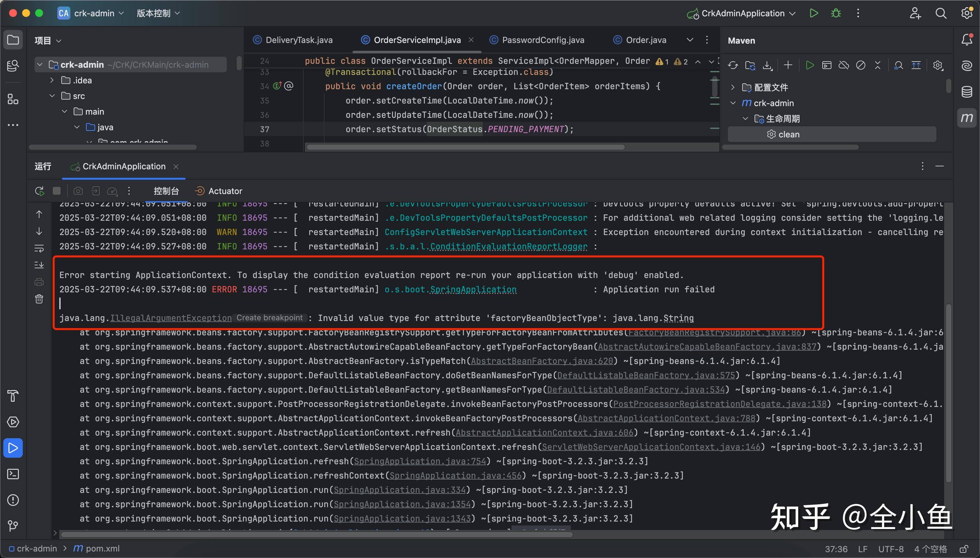
Task: Open CrkAdminApplication run configuration dropdown
Action: tap(742, 13)
